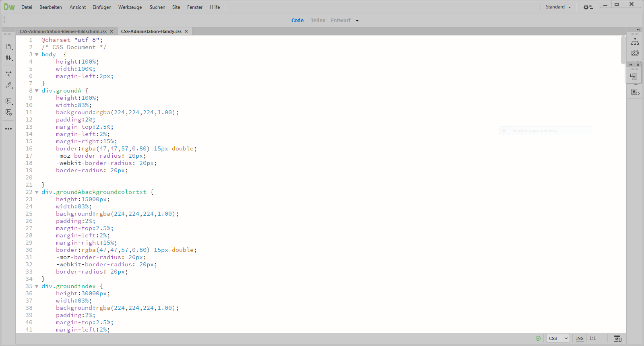Collapse div.groundAbackgroundcolortxt fold triangle
The image size is (644, 346).
[x=37, y=192]
